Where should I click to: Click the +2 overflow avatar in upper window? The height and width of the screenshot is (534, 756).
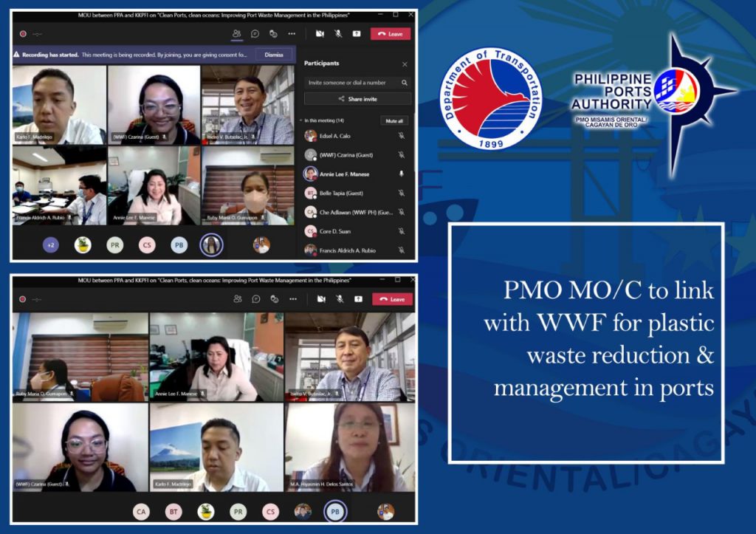click(x=51, y=245)
